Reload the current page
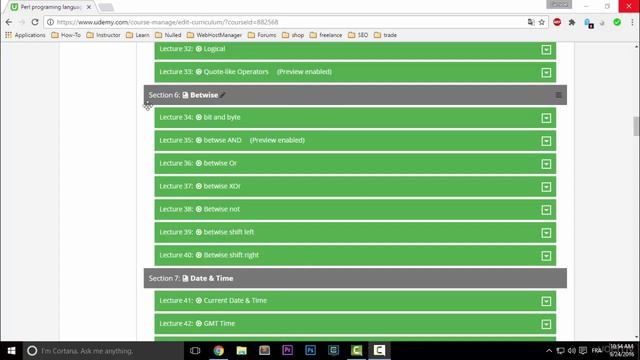This screenshot has width=640, height=360. click(x=35, y=22)
